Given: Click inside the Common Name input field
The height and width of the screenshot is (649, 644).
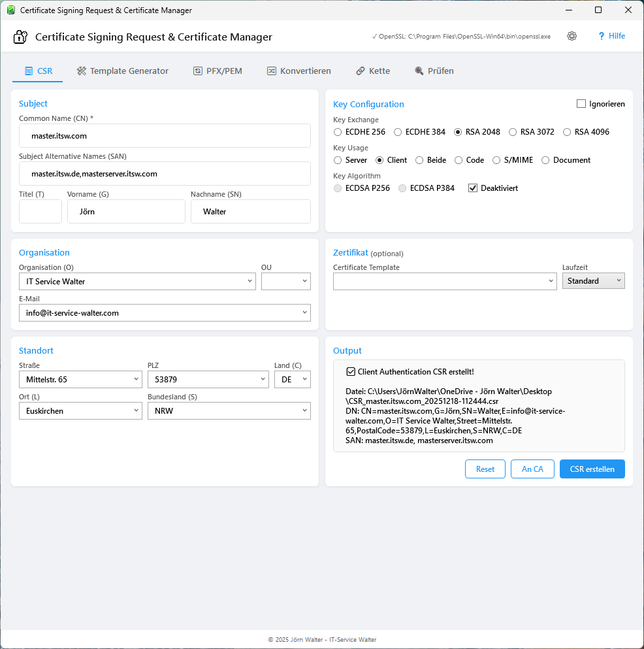Looking at the screenshot, I should coord(163,136).
